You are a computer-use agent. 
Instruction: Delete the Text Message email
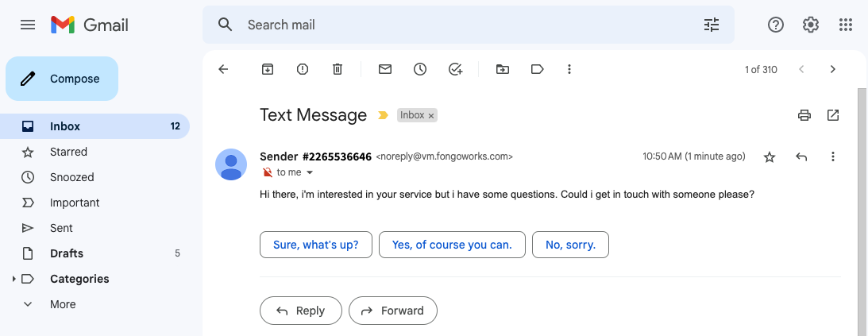tap(338, 69)
